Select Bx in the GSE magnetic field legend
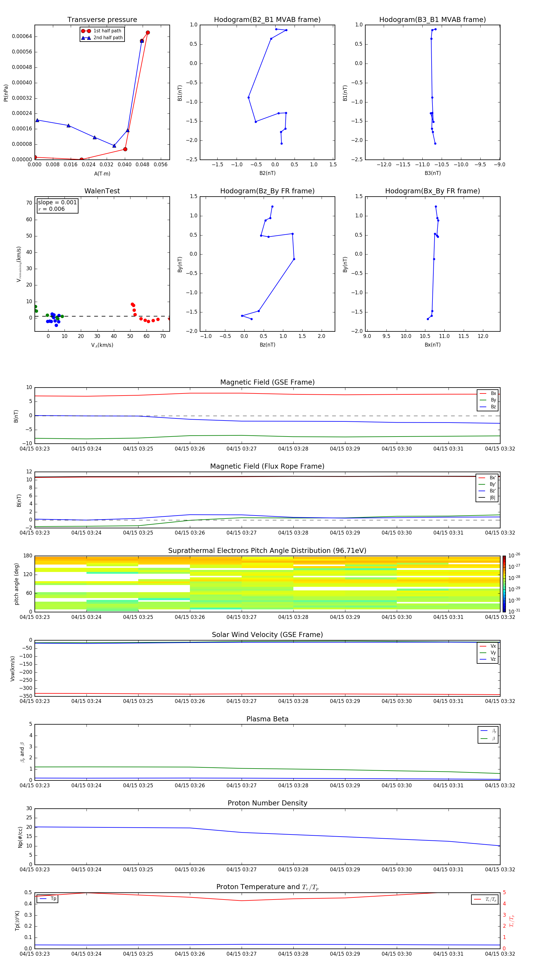The width and height of the screenshot is (535, 980). coord(488,393)
